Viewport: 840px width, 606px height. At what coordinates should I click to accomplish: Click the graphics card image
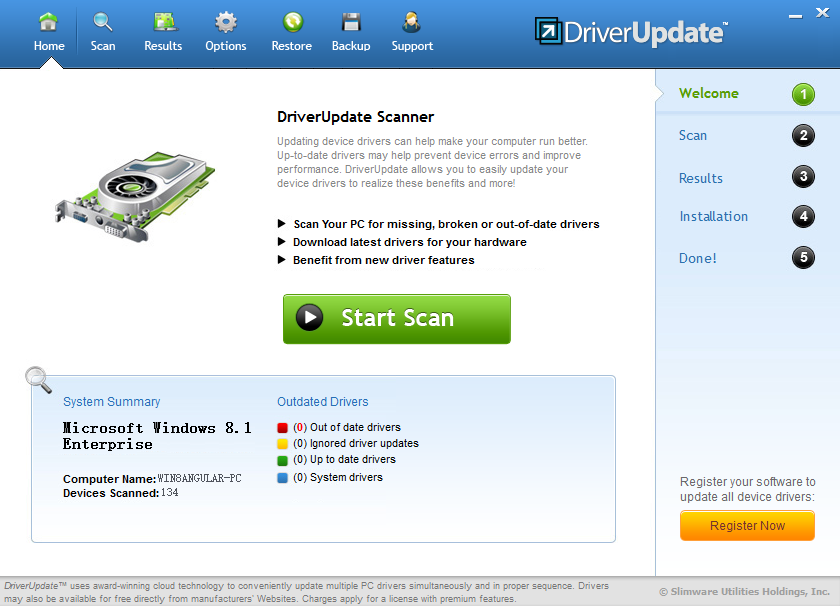point(135,197)
